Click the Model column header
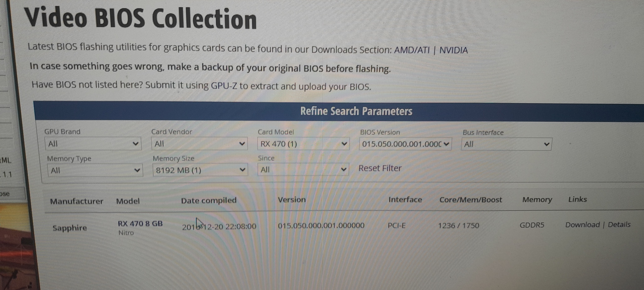Viewport: 644px width, 290px height. pyautogui.click(x=128, y=201)
